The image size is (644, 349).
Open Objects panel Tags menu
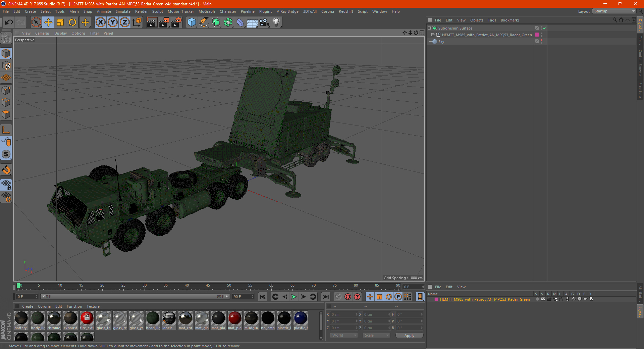coord(492,20)
